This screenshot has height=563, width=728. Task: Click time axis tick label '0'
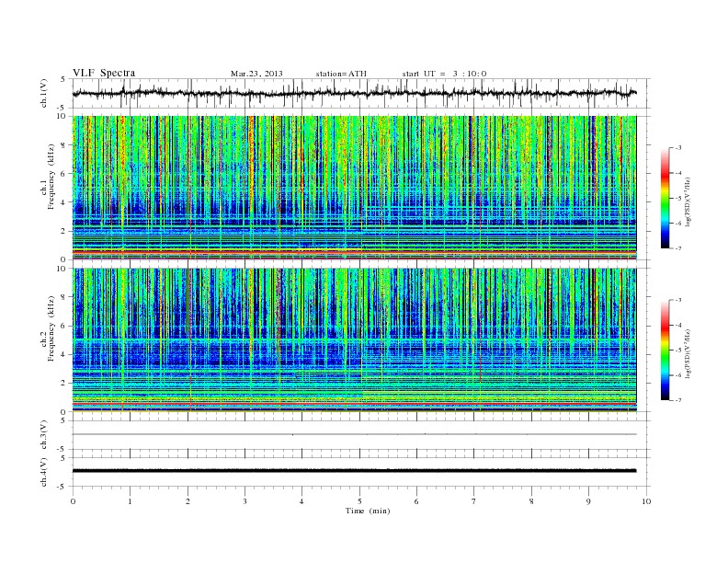[x=73, y=501]
